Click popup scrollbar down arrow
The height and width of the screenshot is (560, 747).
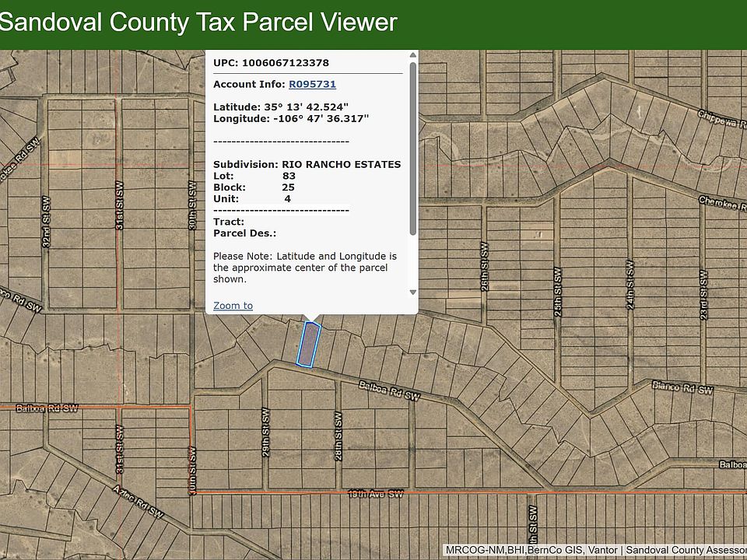(413, 292)
